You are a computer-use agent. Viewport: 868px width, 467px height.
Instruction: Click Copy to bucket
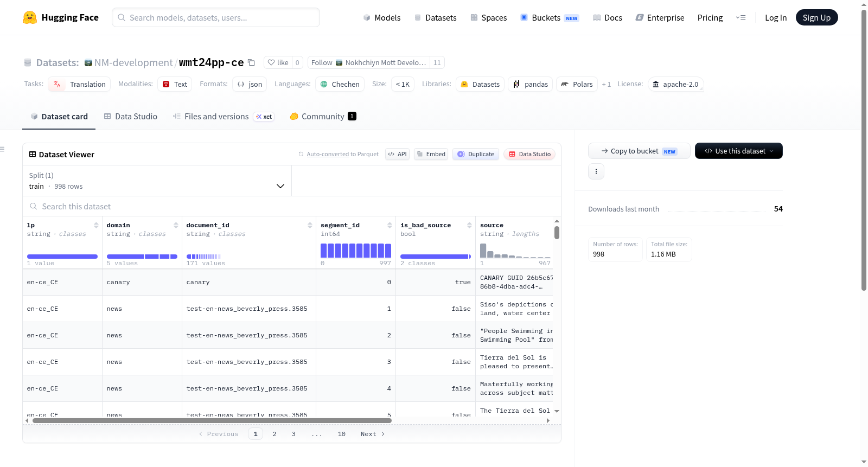point(639,151)
